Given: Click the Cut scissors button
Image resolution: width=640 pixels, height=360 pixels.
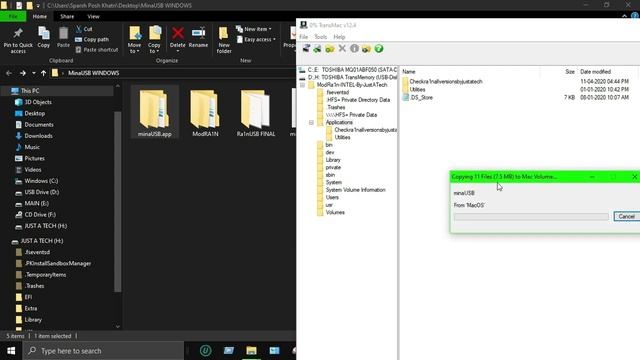Looking at the screenshot, I should (x=84, y=29).
